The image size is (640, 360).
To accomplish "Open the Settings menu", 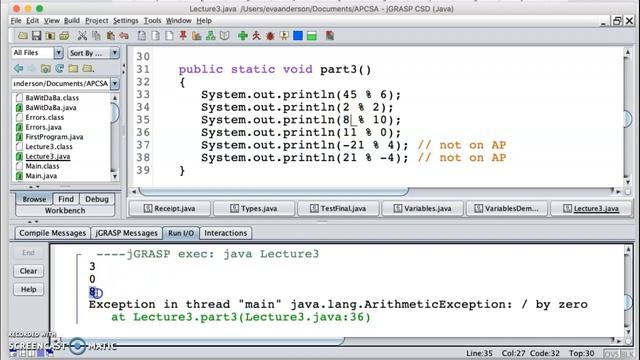I will 126,20.
